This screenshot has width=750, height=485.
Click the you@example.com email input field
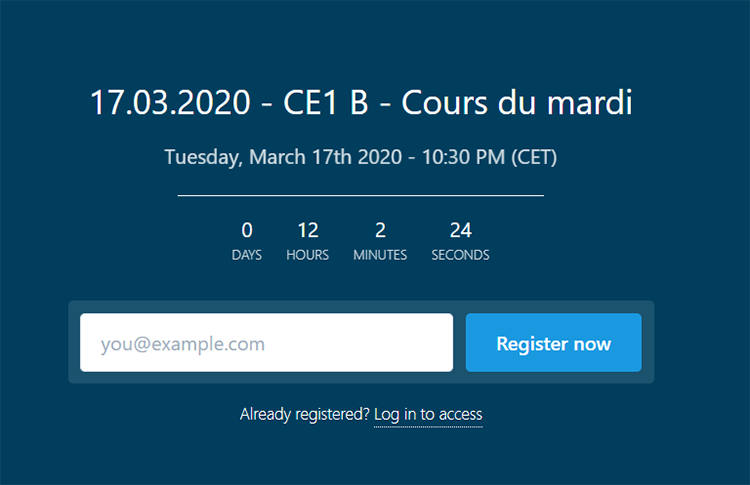(x=266, y=342)
